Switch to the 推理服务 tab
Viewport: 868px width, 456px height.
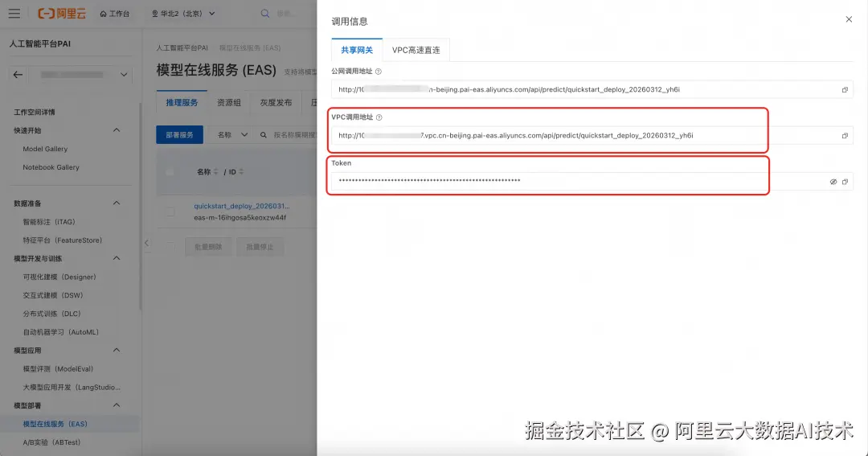(x=182, y=102)
